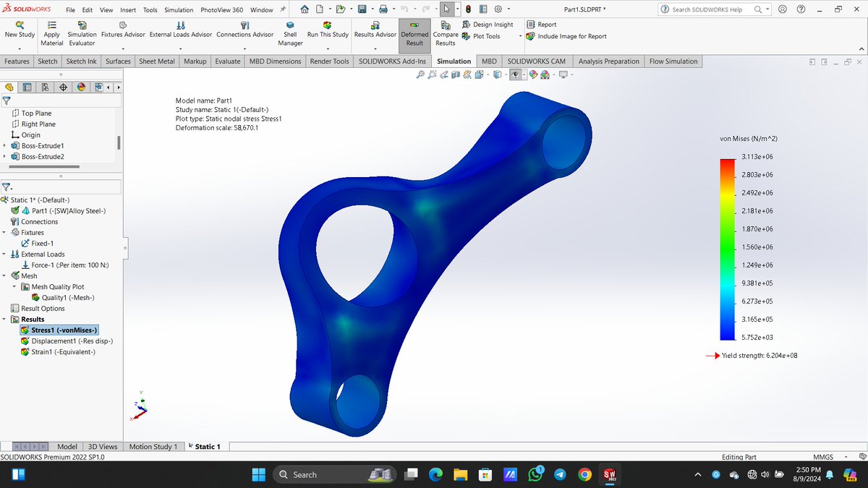
Task: Open the ConfigurationManager tab
Action: [45, 87]
